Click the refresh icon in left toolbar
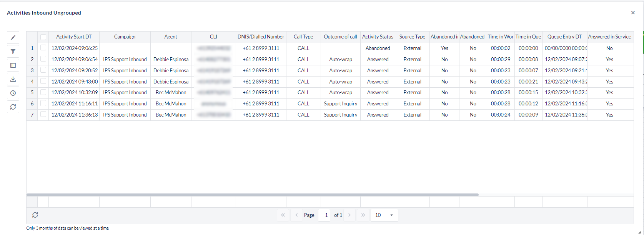The height and width of the screenshot is (235, 644). [13, 107]
